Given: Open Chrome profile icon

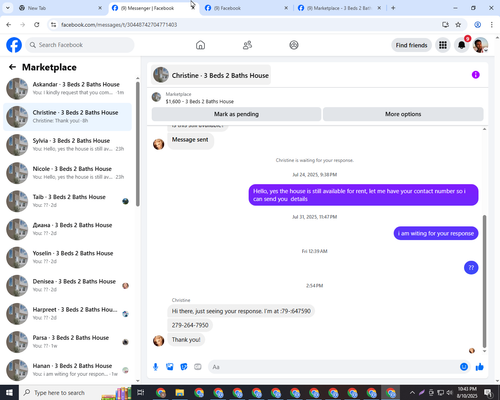Looking at the screenshot, I should (x=477, y=25).
